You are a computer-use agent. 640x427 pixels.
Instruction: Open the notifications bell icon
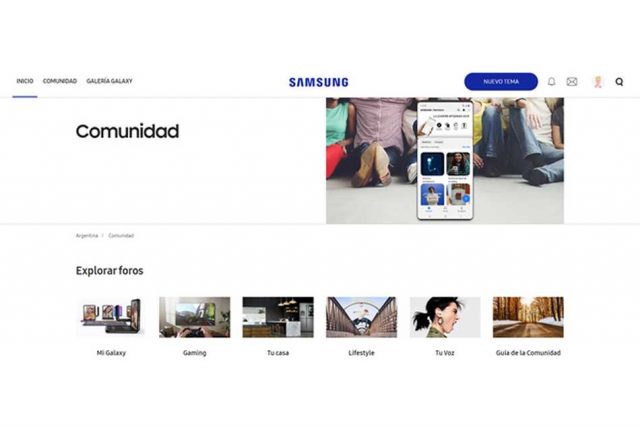(551, 82)
